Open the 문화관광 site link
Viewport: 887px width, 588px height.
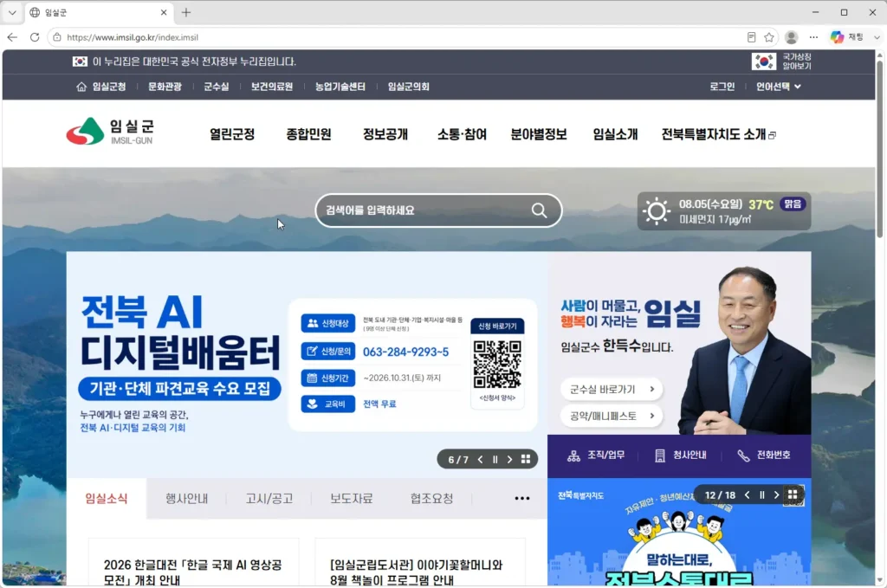[x=165, y=87]
